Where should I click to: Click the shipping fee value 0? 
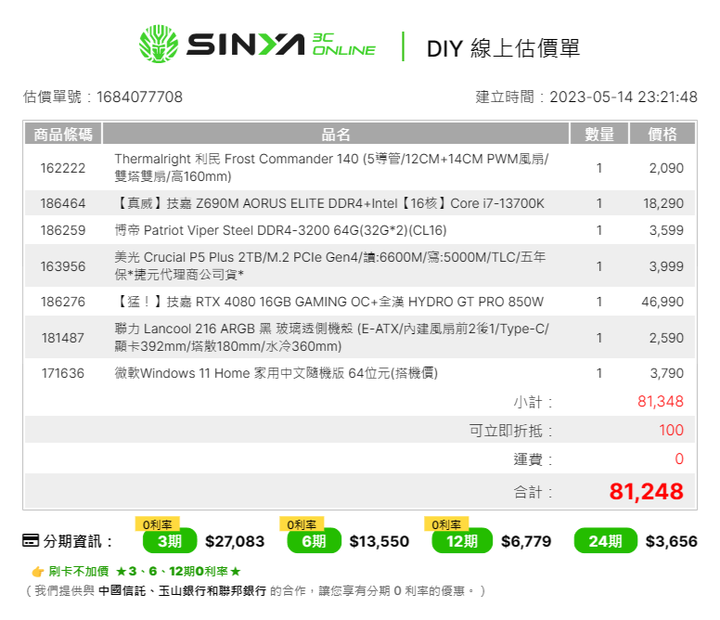[x=679, y=459]
